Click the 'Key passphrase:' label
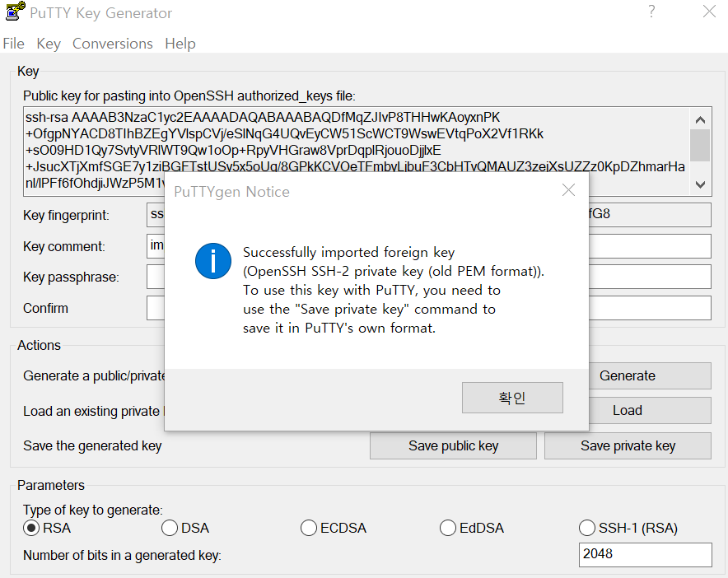 pos(71,277)
